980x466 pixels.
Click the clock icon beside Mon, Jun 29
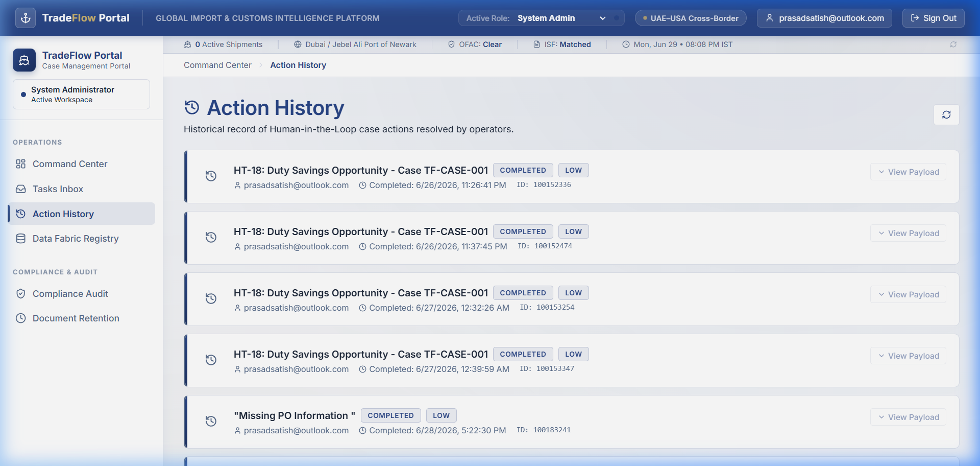click(626, 44)
